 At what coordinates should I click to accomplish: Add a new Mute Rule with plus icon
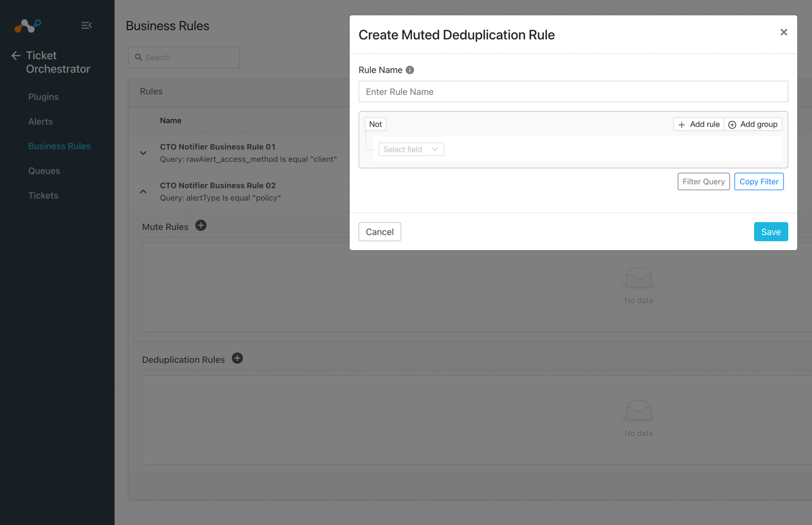(x=201, y=225)
